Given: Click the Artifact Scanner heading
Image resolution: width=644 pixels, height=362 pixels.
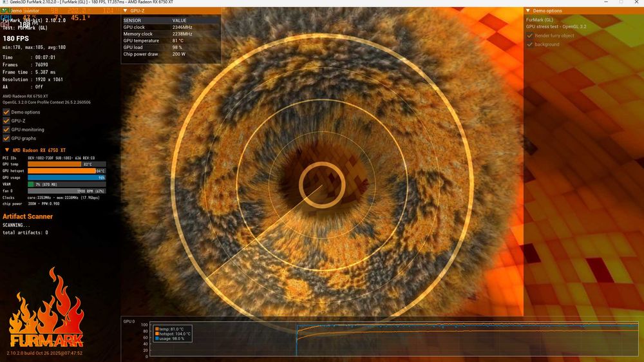Looking at the screenshot, I should point(28,216).
